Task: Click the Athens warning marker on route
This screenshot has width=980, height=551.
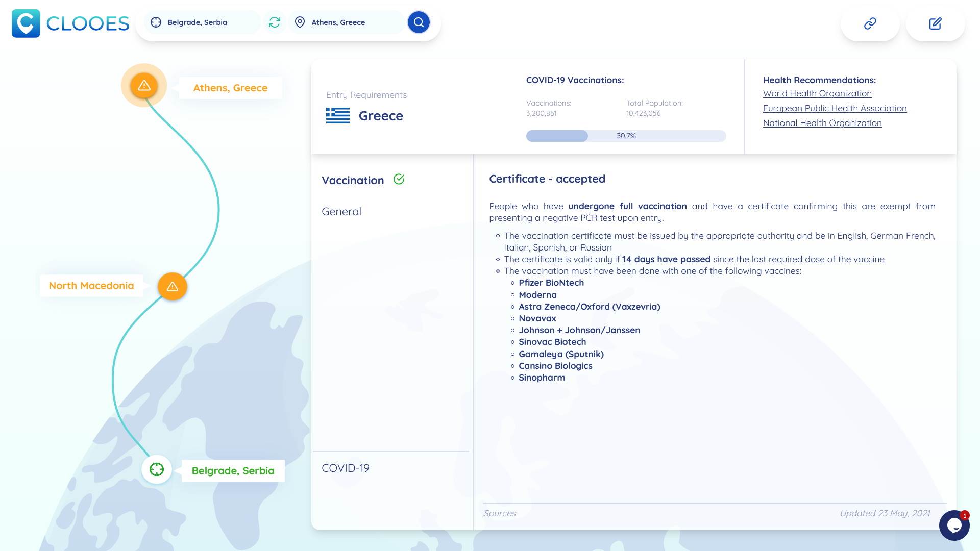Action: (x=144, y=85)
